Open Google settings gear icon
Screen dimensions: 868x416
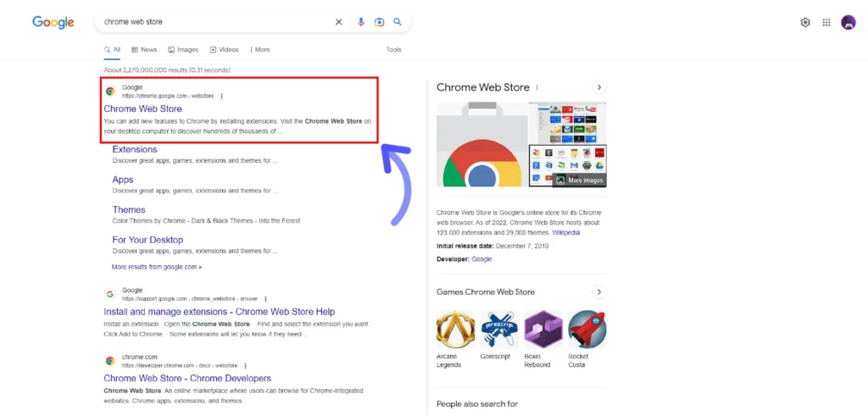(805, 22)
